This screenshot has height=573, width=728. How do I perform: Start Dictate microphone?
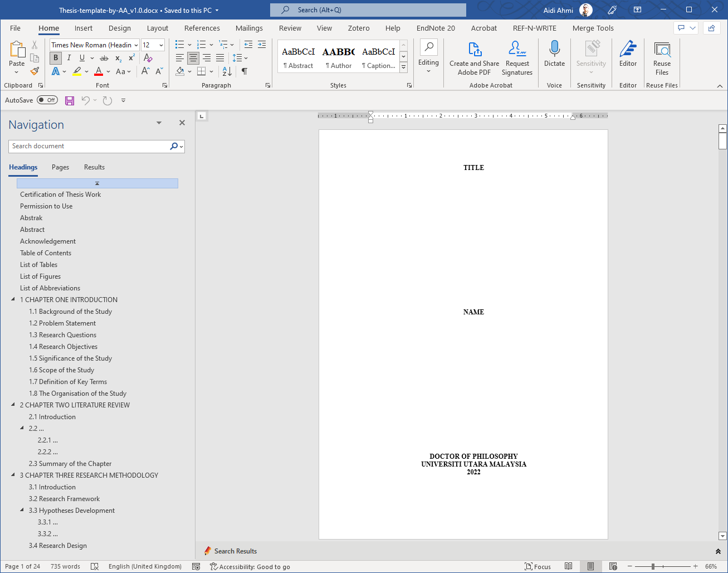(x=554, y=54)
